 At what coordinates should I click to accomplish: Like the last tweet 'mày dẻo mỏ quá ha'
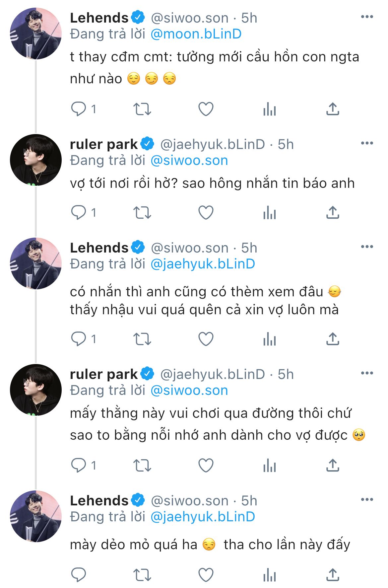(x=206, y=575)
